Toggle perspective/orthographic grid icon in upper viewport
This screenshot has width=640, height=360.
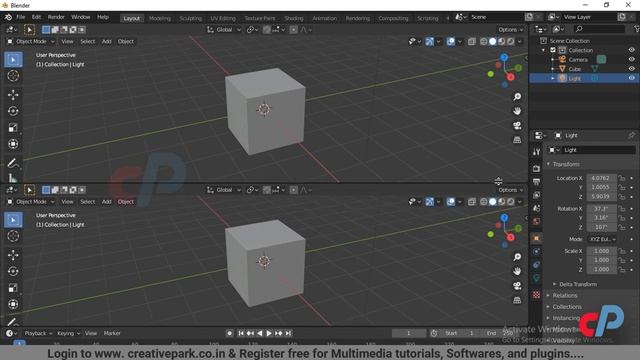(517, 140)
